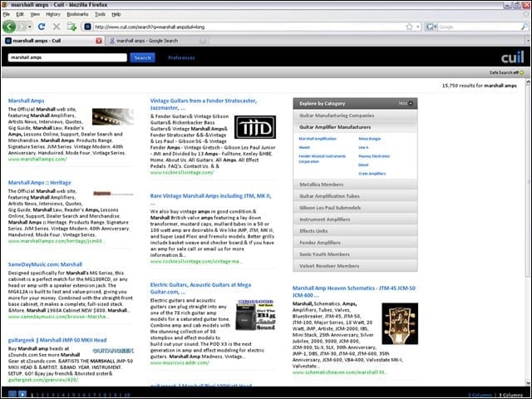The width and height of the screenshot is (532, 399).
Task: Reload the page with the refresh icon
Action: click(42, 27)
